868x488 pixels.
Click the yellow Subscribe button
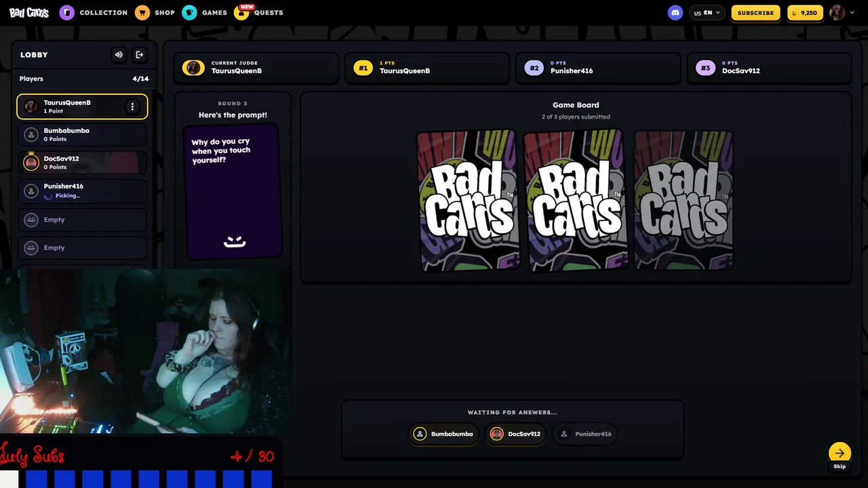click(755, 12)
